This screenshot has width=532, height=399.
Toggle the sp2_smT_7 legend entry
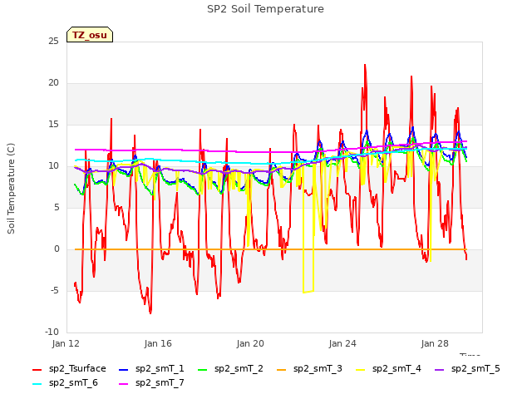(151, 383)
